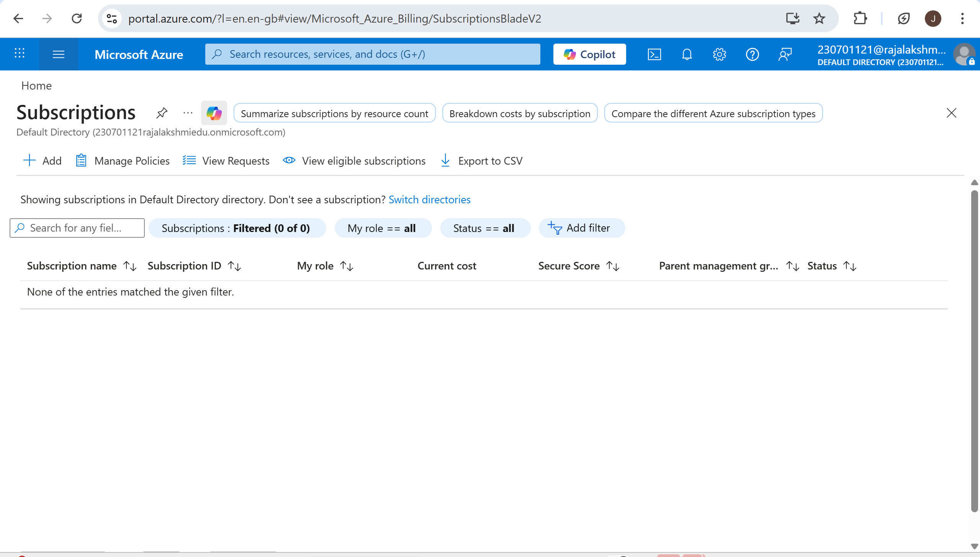
Task: Open Manage Policies
Action: tap(123, 161)
